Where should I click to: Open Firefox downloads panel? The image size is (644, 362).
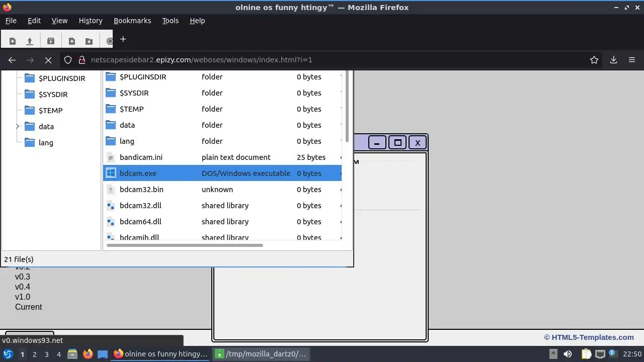click(x=613, y=60)
